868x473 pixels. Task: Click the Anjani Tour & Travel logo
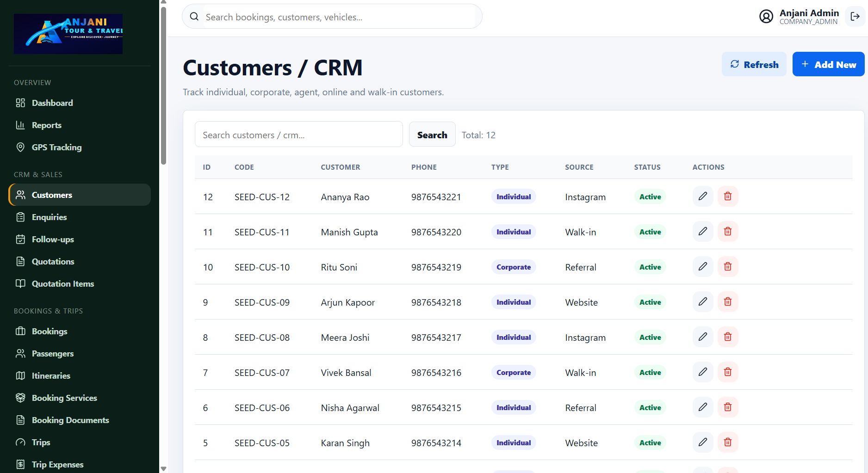coord(68,34)
